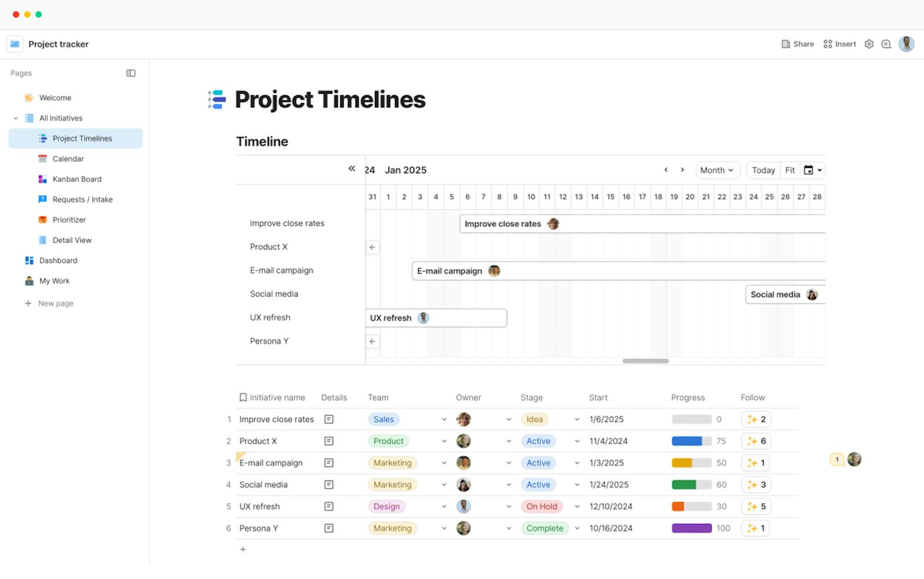Open the Month view dropdown
The image size is (924, 579).
click(717, 170)
